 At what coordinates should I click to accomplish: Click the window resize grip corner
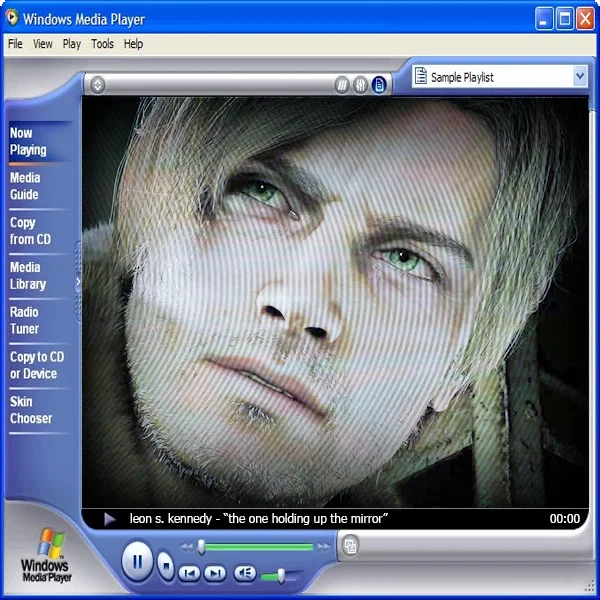coord(590,587)
